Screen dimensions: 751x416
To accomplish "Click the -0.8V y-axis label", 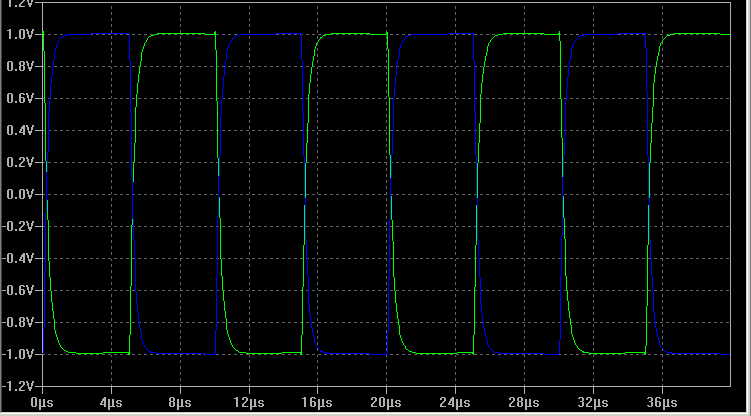I will 18,323.
